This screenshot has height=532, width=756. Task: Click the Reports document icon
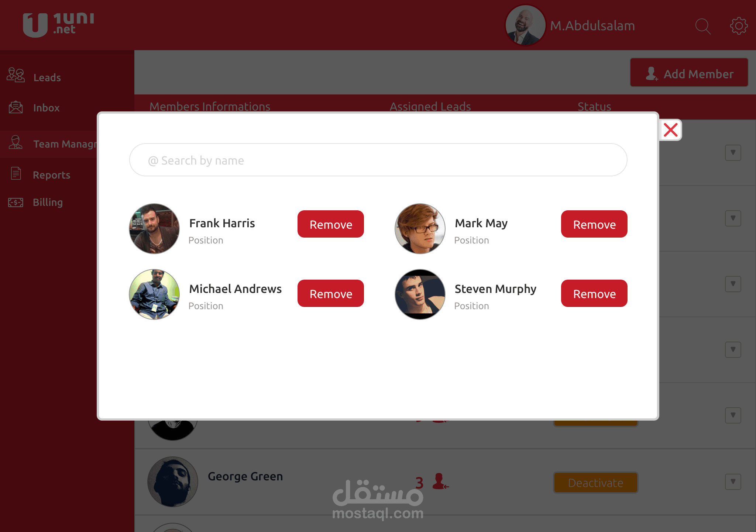(16, 173)
